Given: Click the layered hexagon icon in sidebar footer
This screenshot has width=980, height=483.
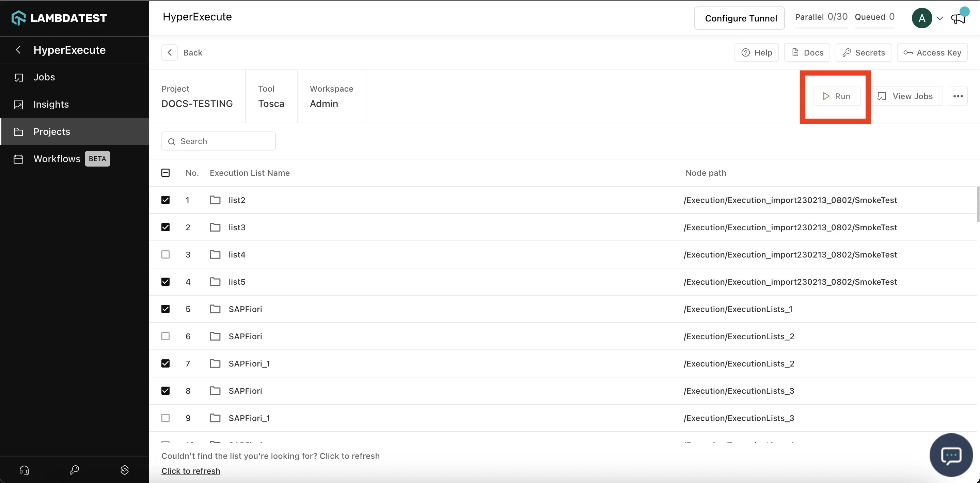Looking at the screenshot, I should pos(124,470).
